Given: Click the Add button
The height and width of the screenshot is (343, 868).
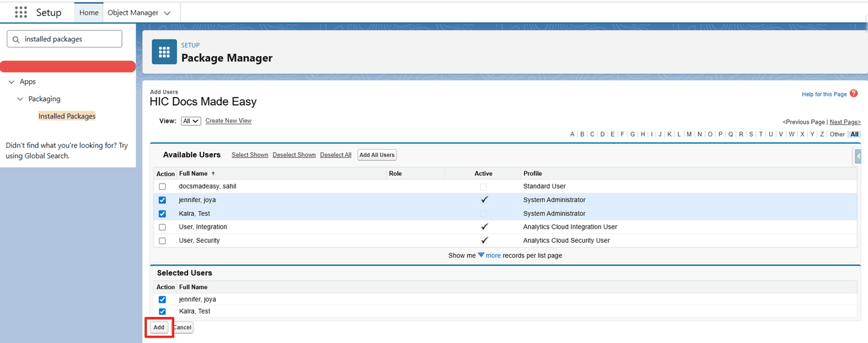Looking at the screenshot, I should point(158,328).
